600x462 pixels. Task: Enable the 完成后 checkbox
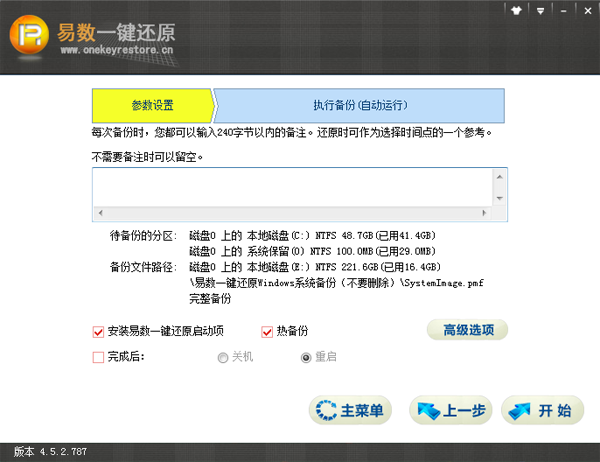click(x=98, y=357)
